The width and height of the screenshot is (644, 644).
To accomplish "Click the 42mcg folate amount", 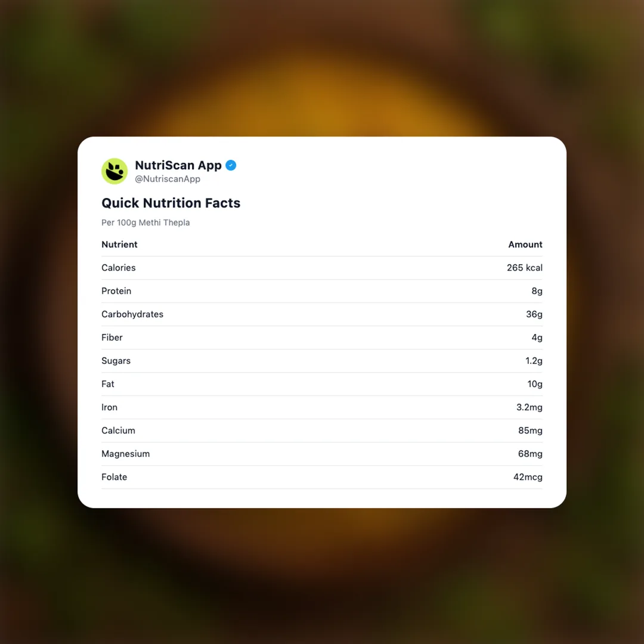I will [x=528, y=477].
